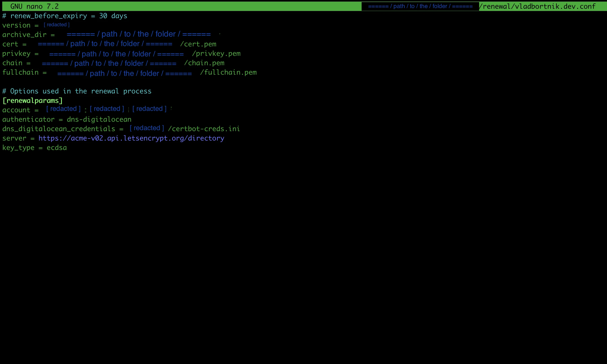The width and height of the screenshot is (607, 364).
Task: Click the GNU nano 7.2 title text
Action: pos(34,6)
